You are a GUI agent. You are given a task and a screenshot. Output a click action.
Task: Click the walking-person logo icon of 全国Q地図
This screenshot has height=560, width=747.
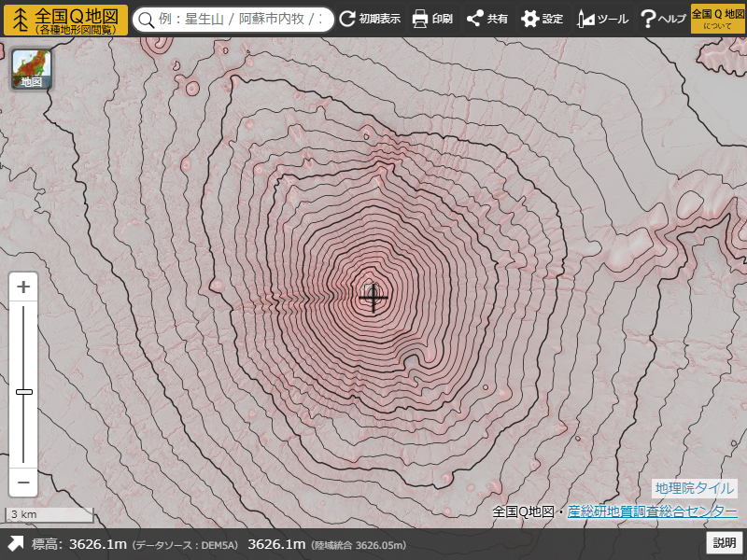19,18
